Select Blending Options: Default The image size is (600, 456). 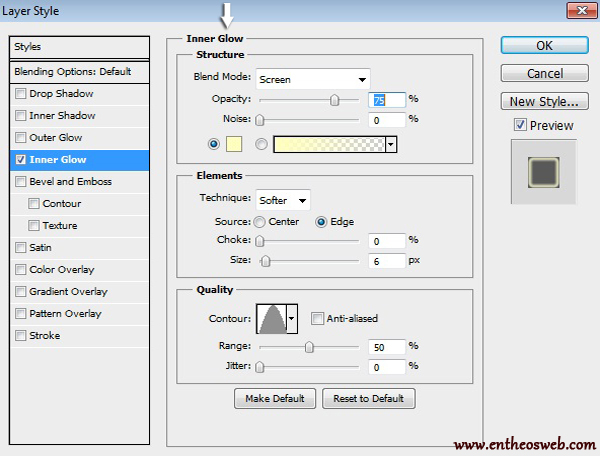point(78,72)
